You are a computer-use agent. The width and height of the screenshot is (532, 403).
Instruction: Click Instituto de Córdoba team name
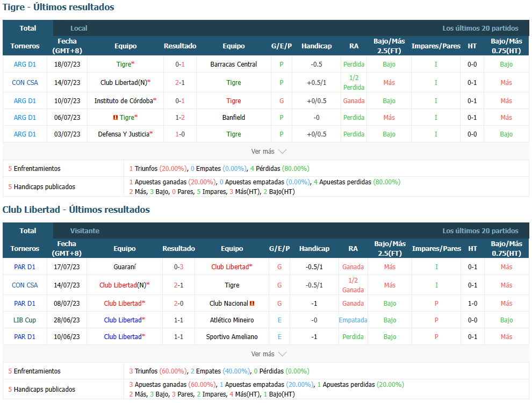click(x=124, y=101)
